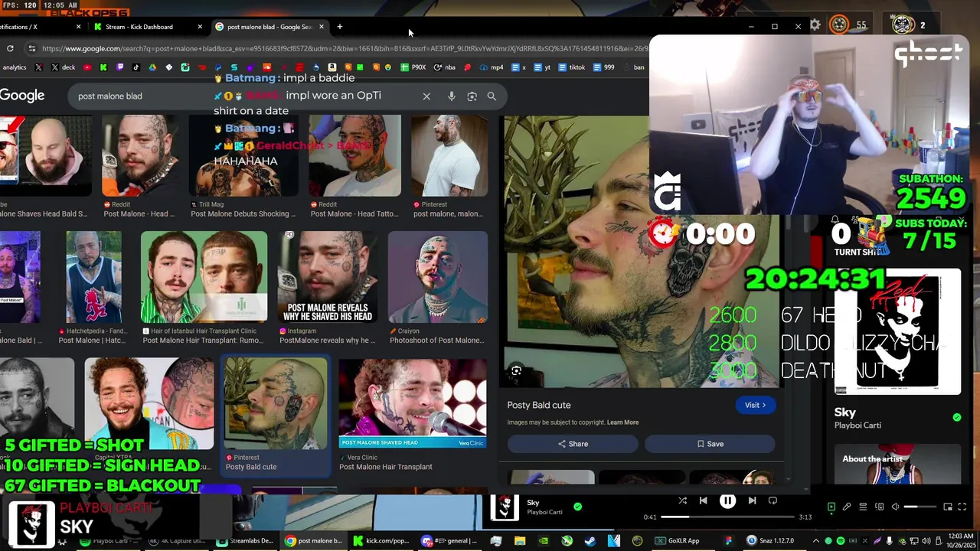The width and height of the screenshot is (980, 551).
Task: Open the 'deck' X bookmark
Action: tap(63, 67)
